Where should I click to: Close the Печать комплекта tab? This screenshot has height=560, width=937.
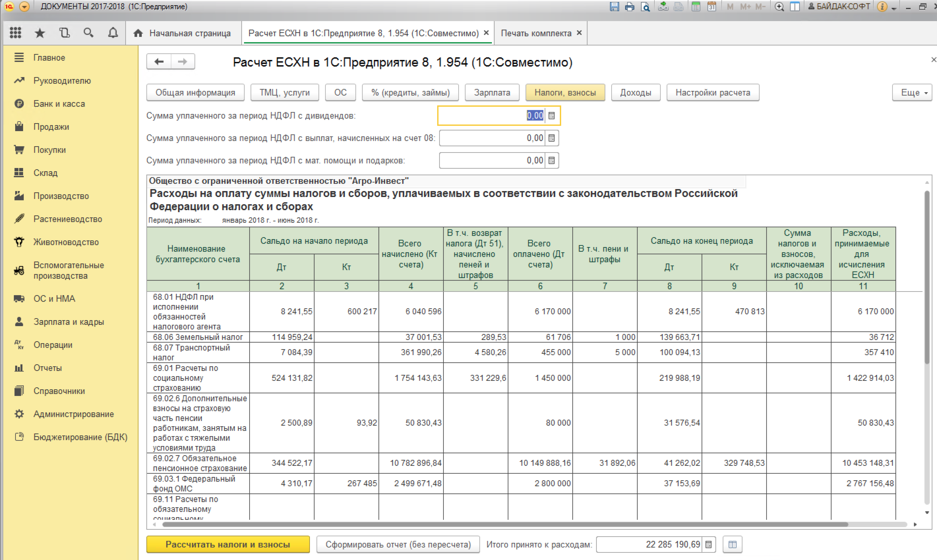[x=580, y=33]
